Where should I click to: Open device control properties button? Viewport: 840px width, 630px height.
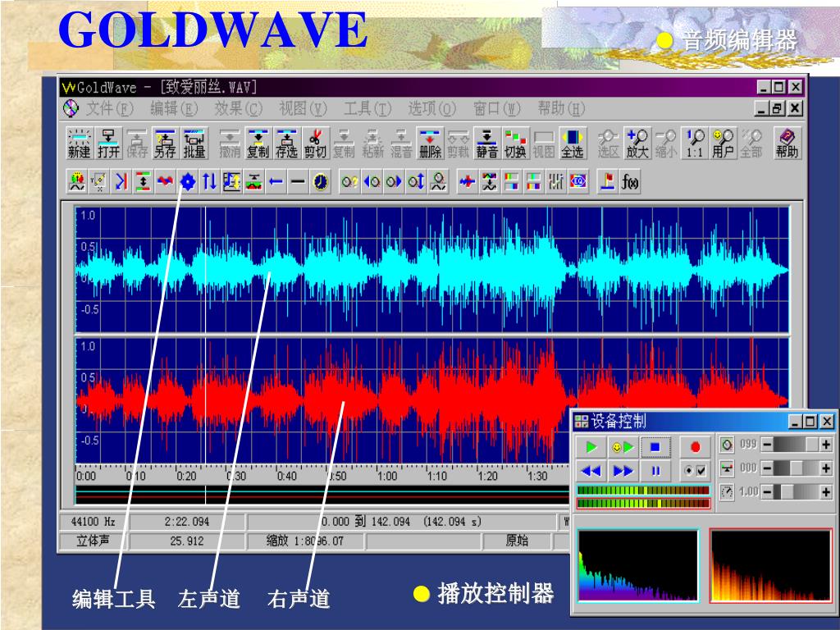click(696, 471)
